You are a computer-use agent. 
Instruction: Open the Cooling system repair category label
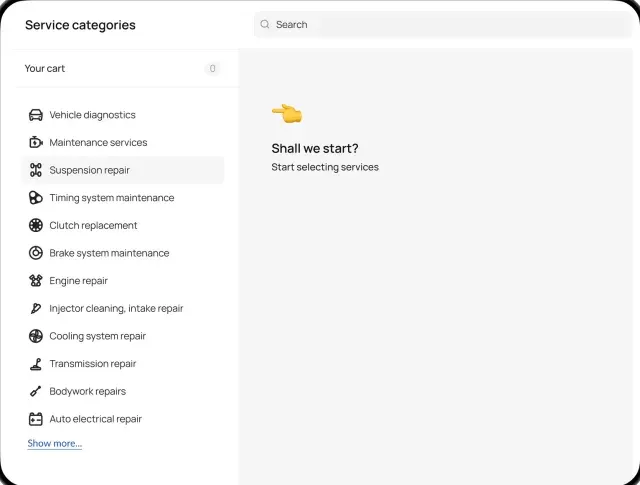click(98, 336)
